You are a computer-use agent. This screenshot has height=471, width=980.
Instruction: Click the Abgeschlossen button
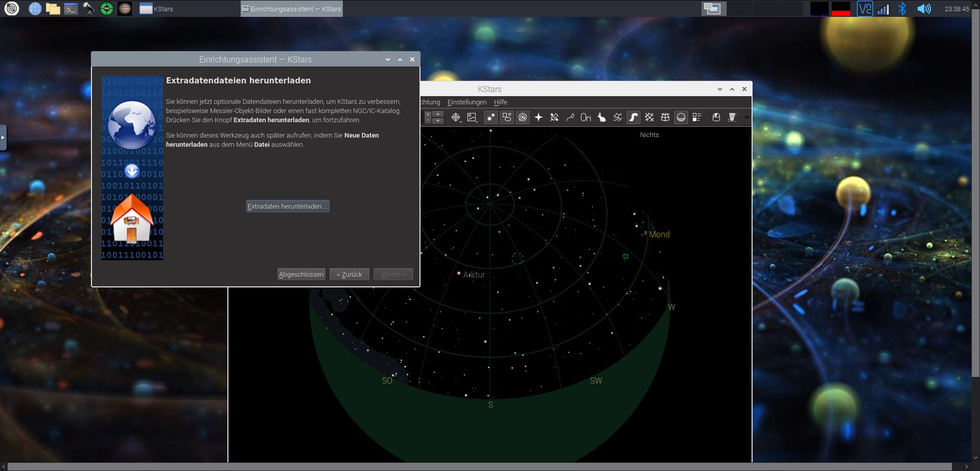301,274
